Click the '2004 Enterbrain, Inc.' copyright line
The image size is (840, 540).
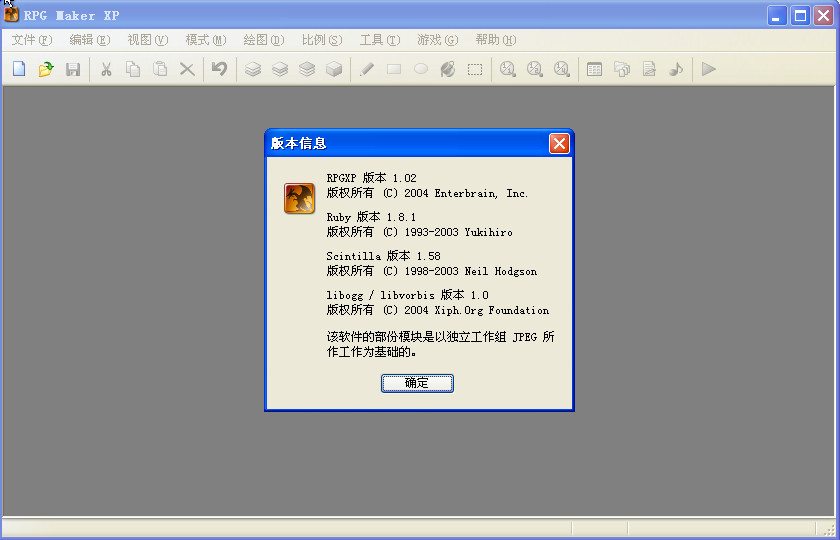(x=428, y=193)
